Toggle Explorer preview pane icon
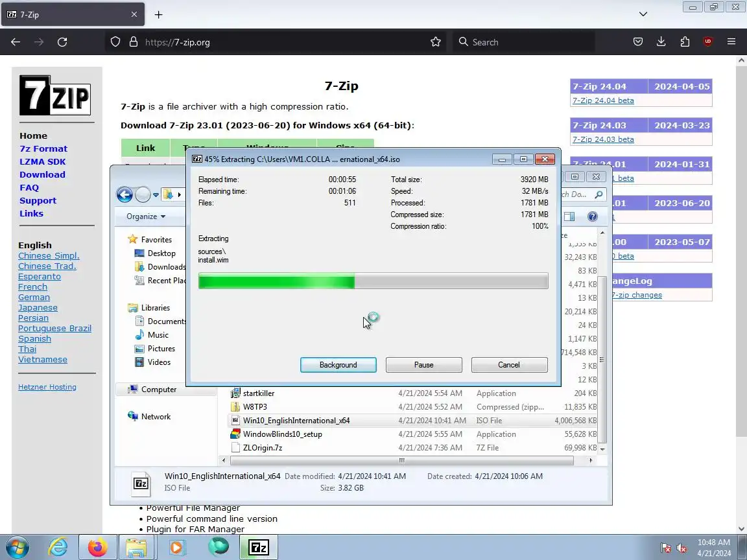Screen dimensions: 747x560 [x=569, y=216]
